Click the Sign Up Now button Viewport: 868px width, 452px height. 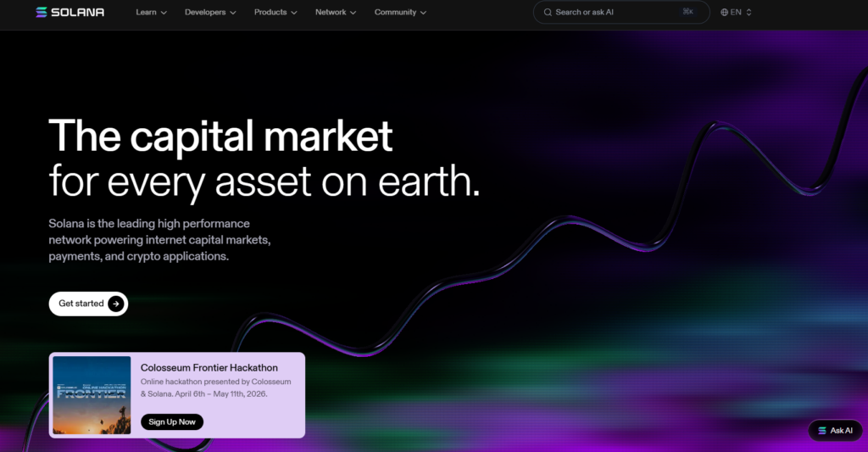click(172, 422)
